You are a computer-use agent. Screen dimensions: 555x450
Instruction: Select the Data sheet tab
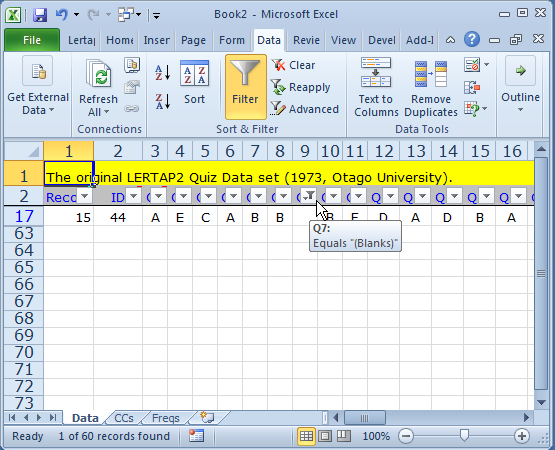(x=85, y=418)
